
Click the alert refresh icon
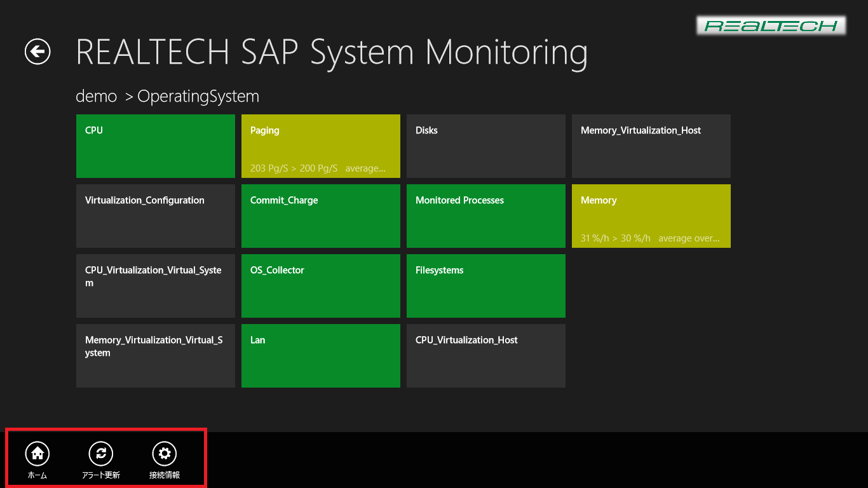click(x=101, y=454)
